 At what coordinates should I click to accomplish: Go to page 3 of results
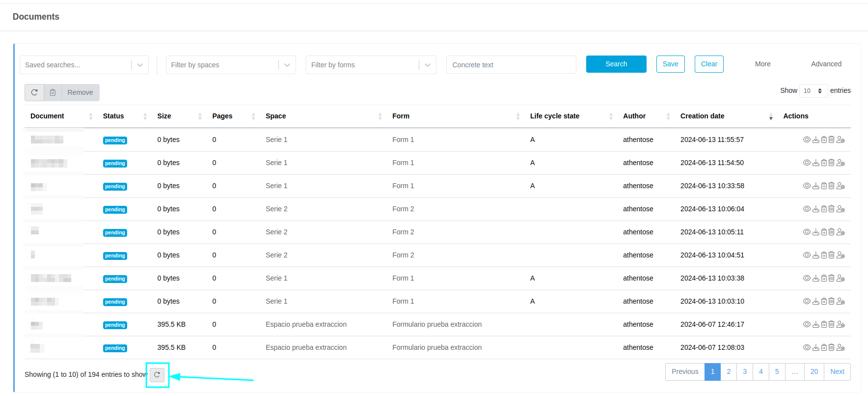[745, 372]
